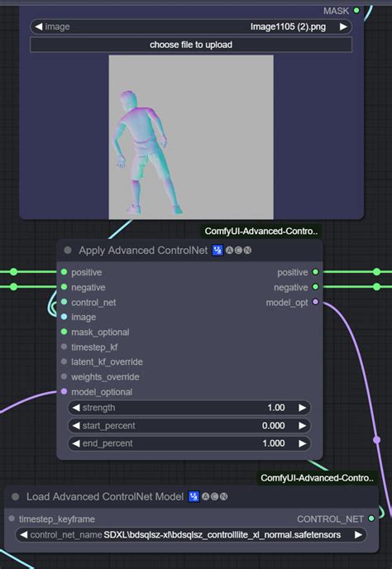
Task: Click the MASK output connector dot
Action: [x=356, y=11]
